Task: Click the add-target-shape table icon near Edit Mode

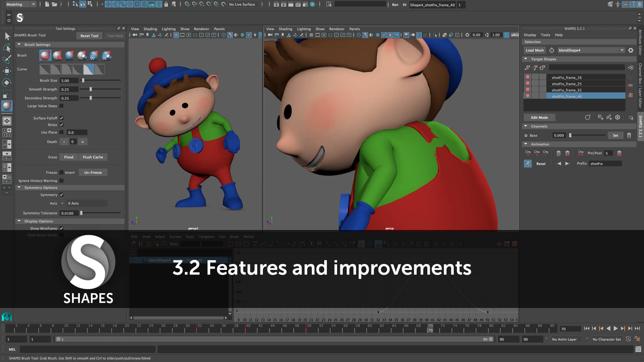Action: click(x=601, y=117)
